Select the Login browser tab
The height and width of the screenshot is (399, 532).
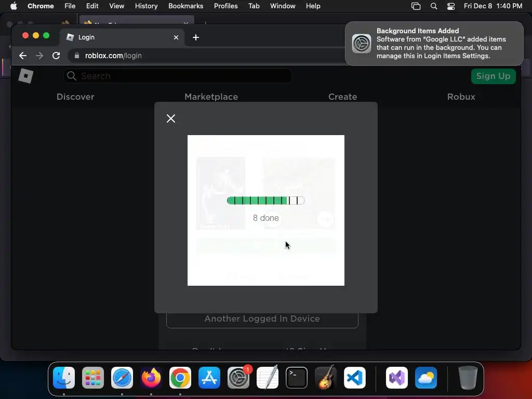[x=122, y=37]
